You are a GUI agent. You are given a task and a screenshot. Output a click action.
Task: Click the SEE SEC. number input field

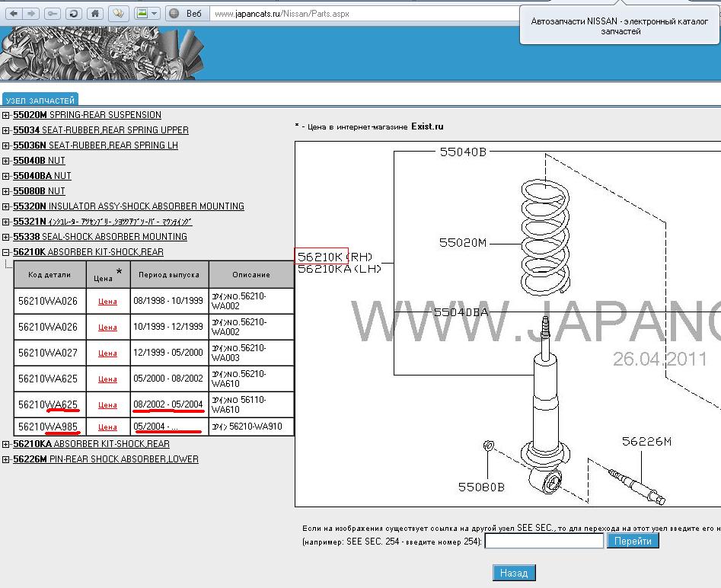544,541
